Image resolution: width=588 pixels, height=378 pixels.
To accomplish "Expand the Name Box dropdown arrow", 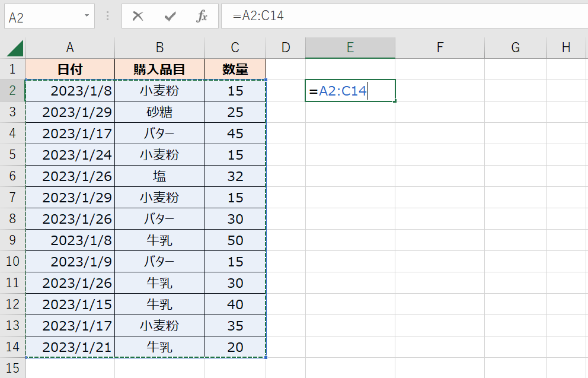I will point(88,16).
